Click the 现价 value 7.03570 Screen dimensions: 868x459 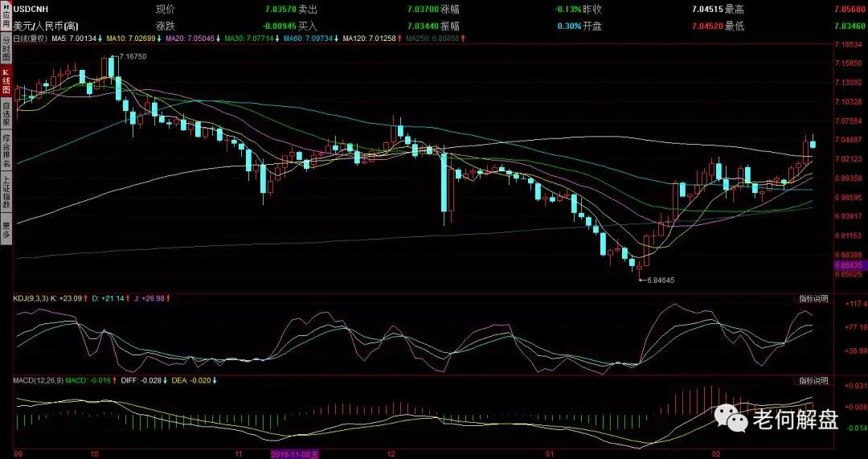(280, 10)
